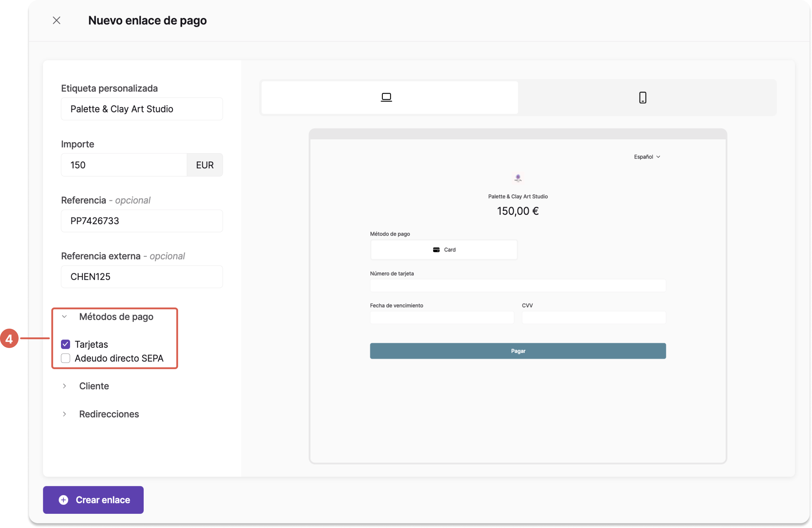Click the EUR currency box
The height and width of the screenshot is (528, 812).
pos(205,165)
